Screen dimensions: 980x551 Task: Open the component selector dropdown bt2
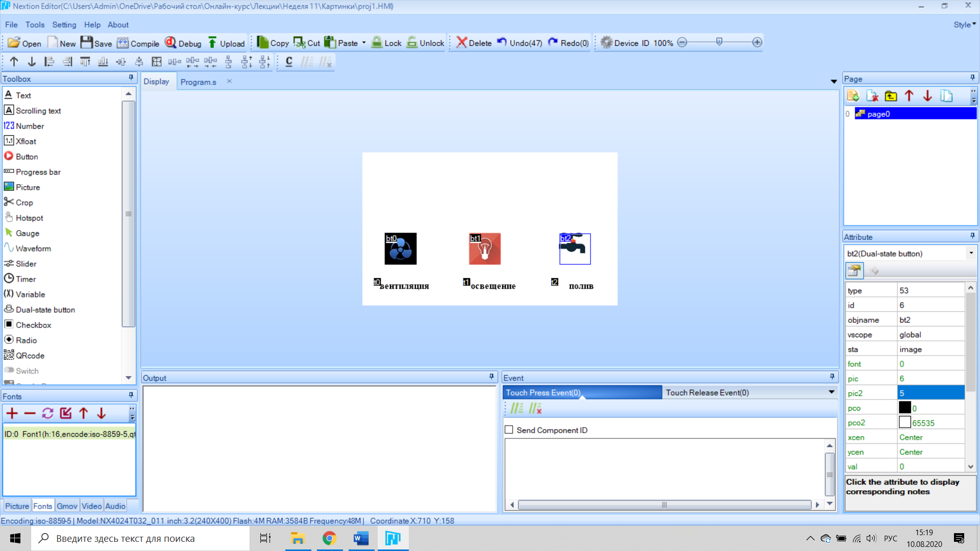971,254
